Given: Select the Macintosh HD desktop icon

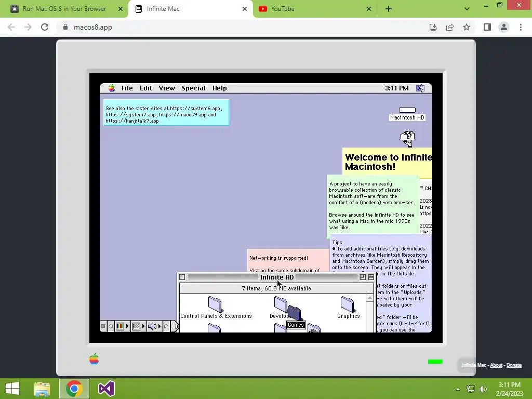Looking at the screenshot, I should point(407,114).
